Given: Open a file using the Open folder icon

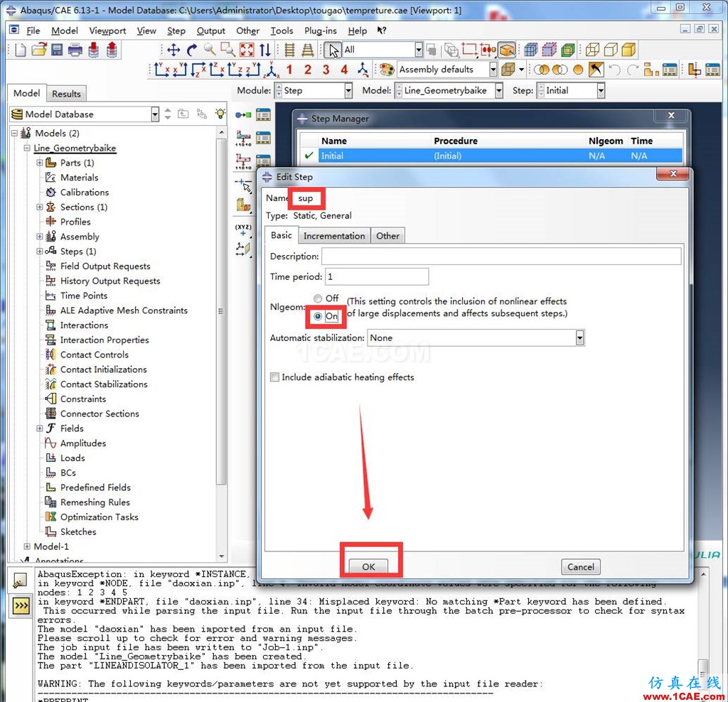Looking at the screenshot, I should (39, 50).
